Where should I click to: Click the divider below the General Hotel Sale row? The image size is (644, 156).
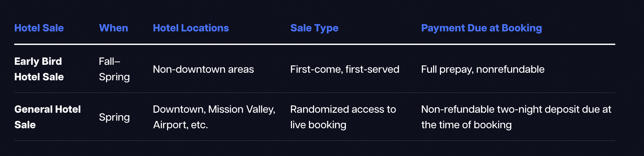[x=314, y=141]
